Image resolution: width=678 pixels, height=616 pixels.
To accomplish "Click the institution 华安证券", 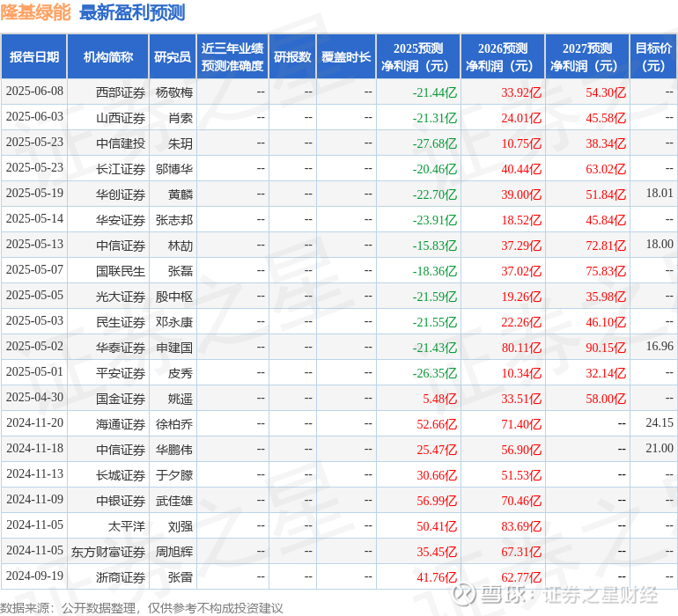I will coord(121,220).
